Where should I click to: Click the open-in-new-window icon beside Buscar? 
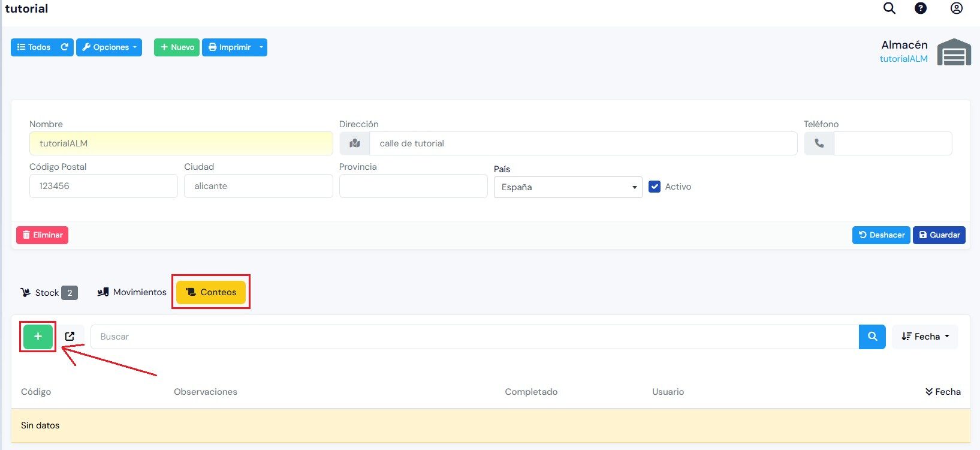[x=70, y=337]
